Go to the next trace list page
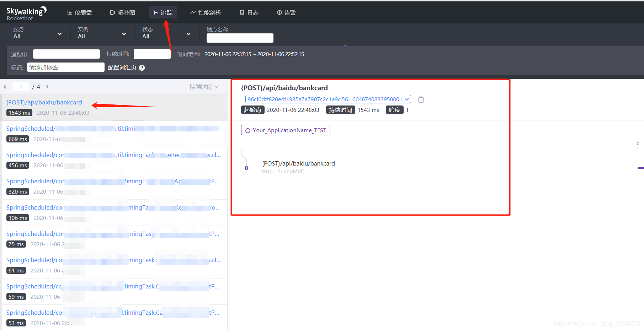Viewport: 644px width, 330px height. (x=47, y=87)
